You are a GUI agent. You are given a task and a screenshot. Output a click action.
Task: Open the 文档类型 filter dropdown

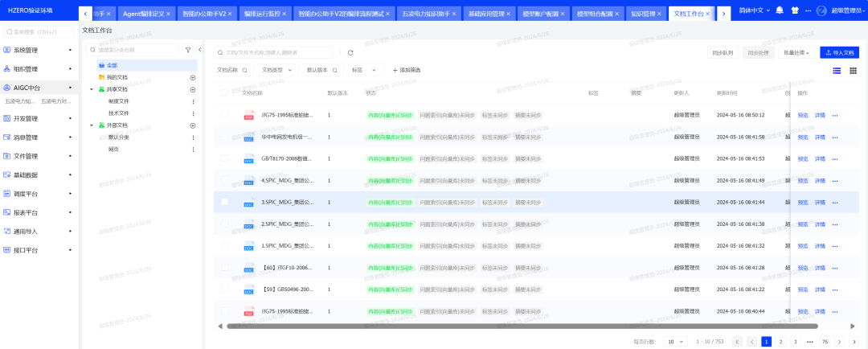tap(278, 70)
